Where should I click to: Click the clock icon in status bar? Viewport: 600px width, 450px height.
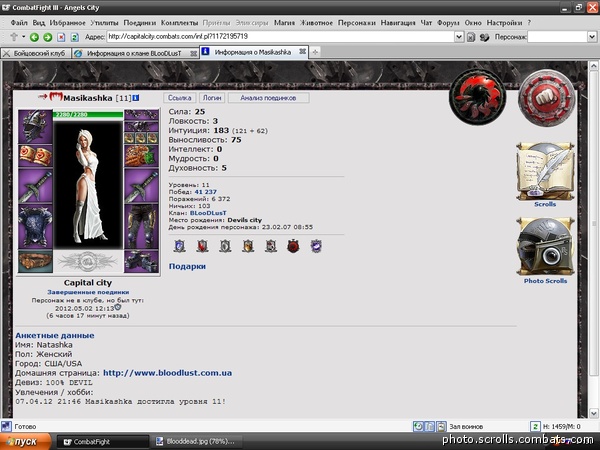418,426
